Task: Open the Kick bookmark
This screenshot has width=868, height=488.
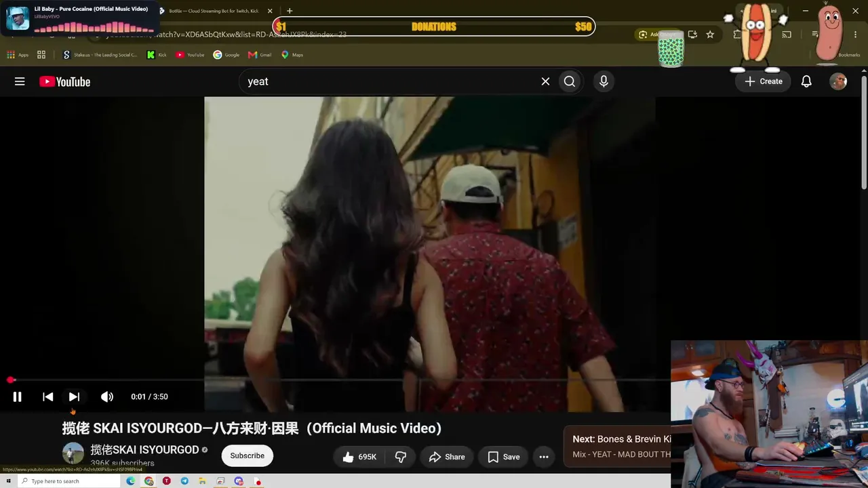Action: coord(157,55)
